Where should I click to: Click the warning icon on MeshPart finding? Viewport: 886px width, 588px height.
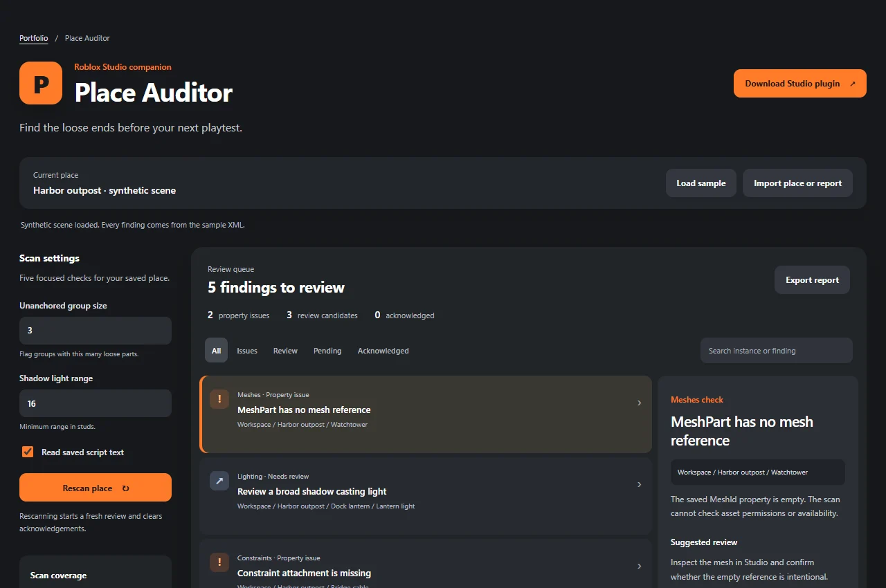click(219, 399)
